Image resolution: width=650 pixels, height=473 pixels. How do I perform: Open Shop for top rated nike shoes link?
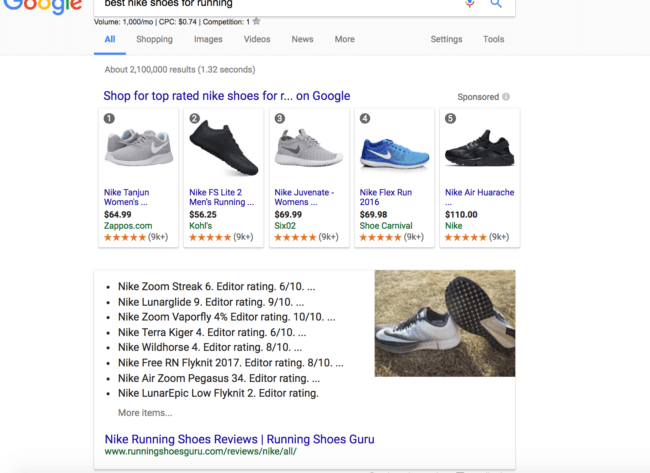tap(227, 96)
